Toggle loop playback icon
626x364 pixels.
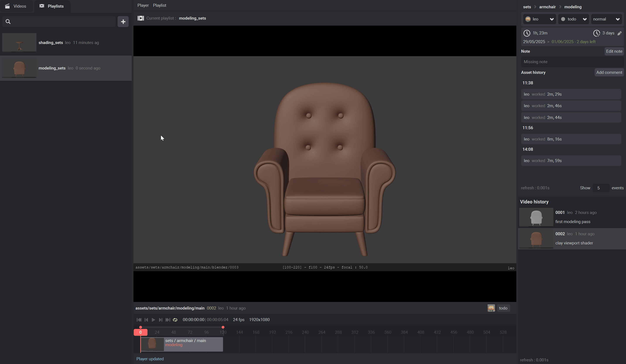175,320
